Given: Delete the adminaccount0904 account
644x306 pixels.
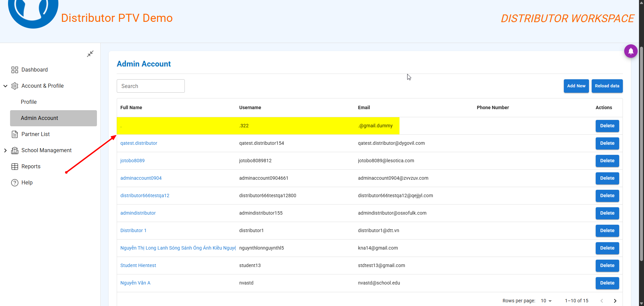Looking at the screenshot, I should 607,178.
